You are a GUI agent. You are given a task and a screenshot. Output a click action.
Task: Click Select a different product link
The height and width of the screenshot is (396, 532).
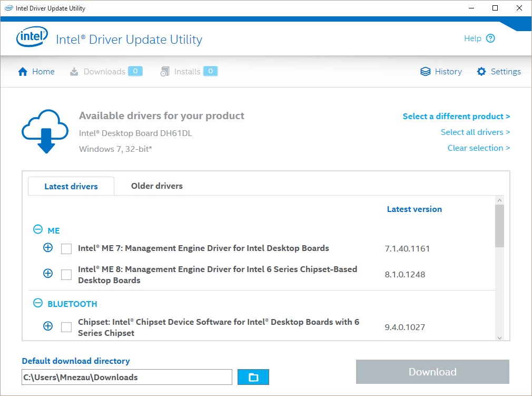(x=456, y=116)
